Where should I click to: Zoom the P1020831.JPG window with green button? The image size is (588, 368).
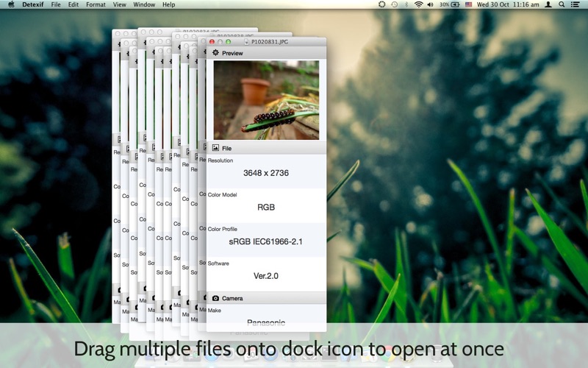228,42
